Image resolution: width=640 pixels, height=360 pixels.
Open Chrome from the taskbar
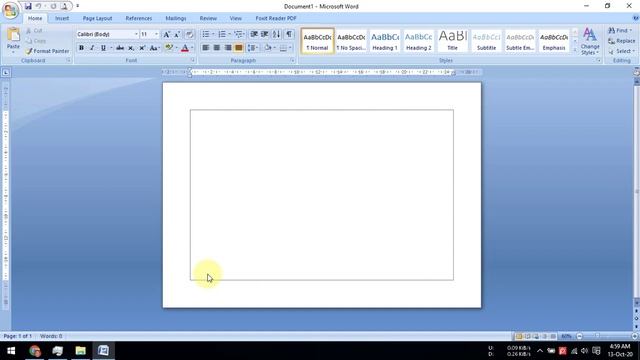coord(35,351)
